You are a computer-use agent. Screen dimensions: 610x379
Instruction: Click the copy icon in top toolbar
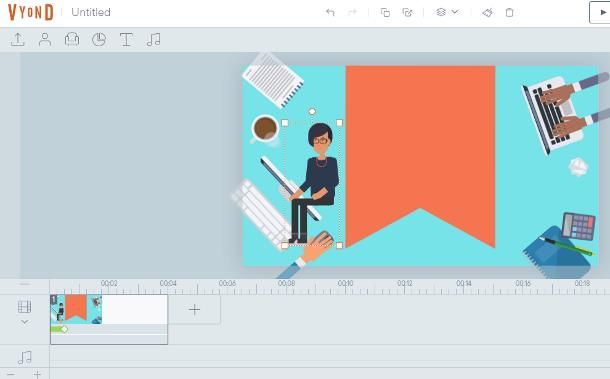(385, 12)
